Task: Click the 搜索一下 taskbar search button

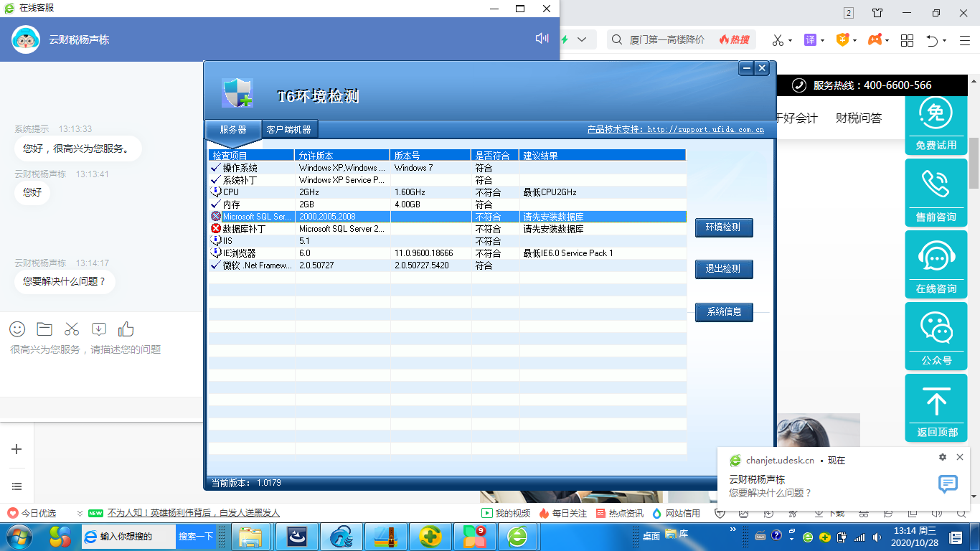Action: point(196,537)
